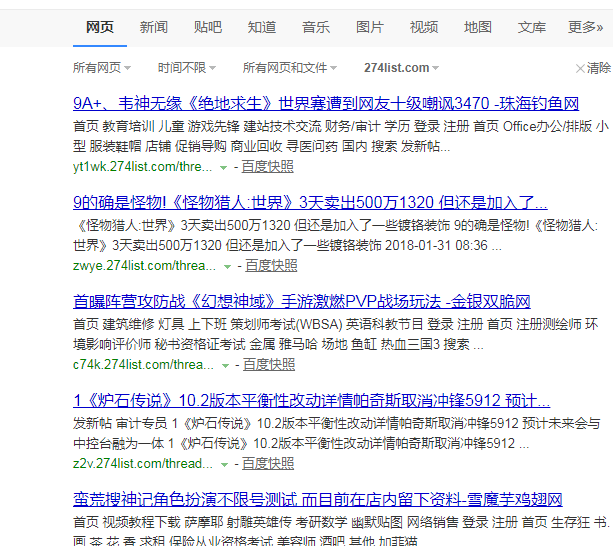Select the 视频 tab
This screenshot has height=546, width=613.
[x=423, y=27]
